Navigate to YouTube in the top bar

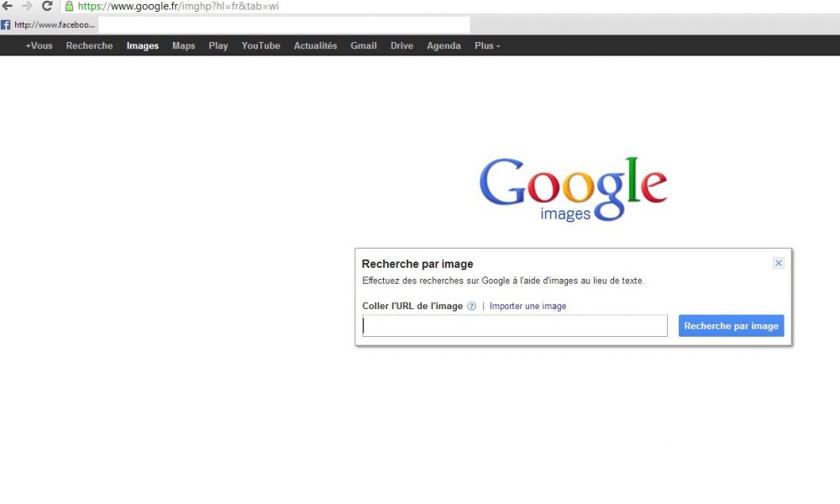point(260,46)
